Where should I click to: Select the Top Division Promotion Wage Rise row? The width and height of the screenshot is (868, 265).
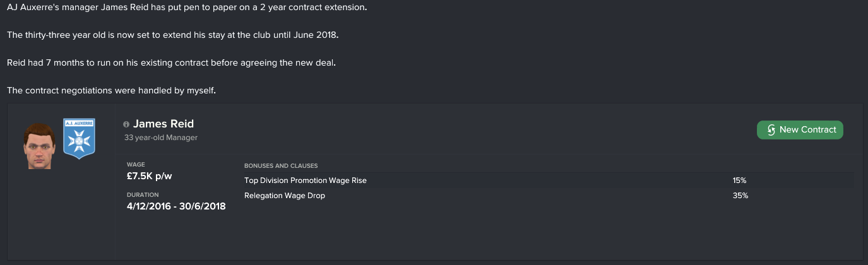(x=306, y=180)
